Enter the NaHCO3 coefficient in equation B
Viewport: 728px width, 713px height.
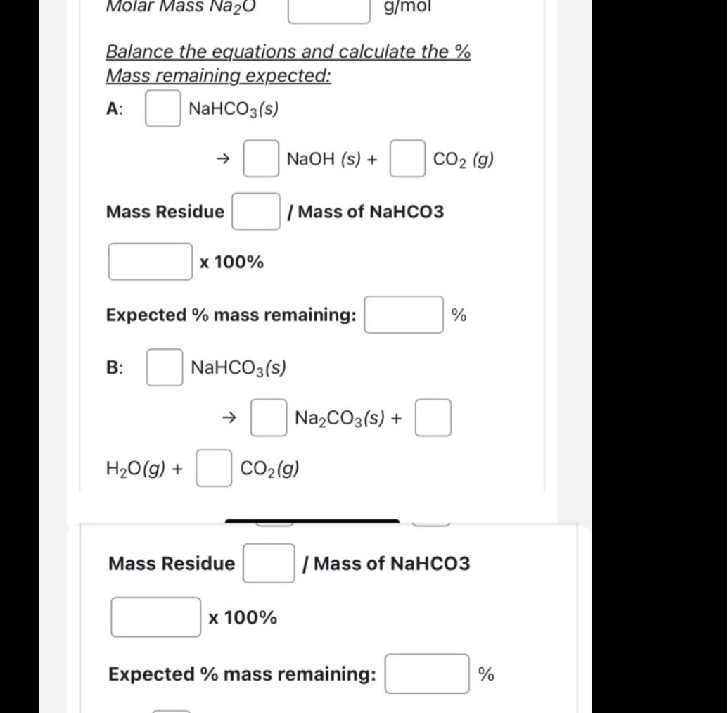coord(163,367)
